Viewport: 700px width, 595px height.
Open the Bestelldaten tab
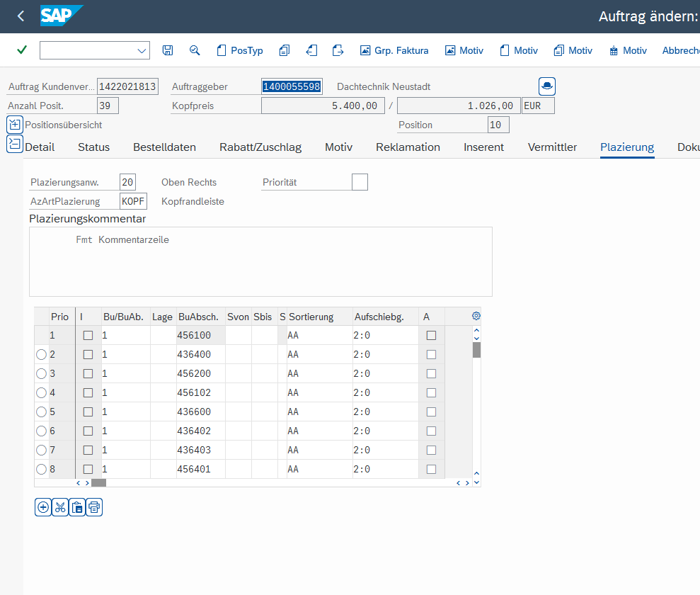(x=164, y=147)
